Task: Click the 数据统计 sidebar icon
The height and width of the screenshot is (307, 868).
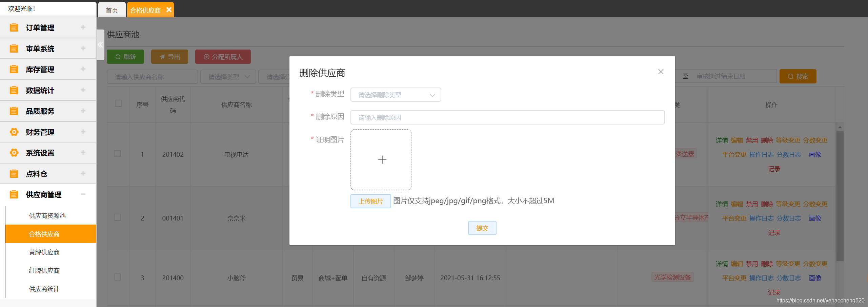Action: 14,90
